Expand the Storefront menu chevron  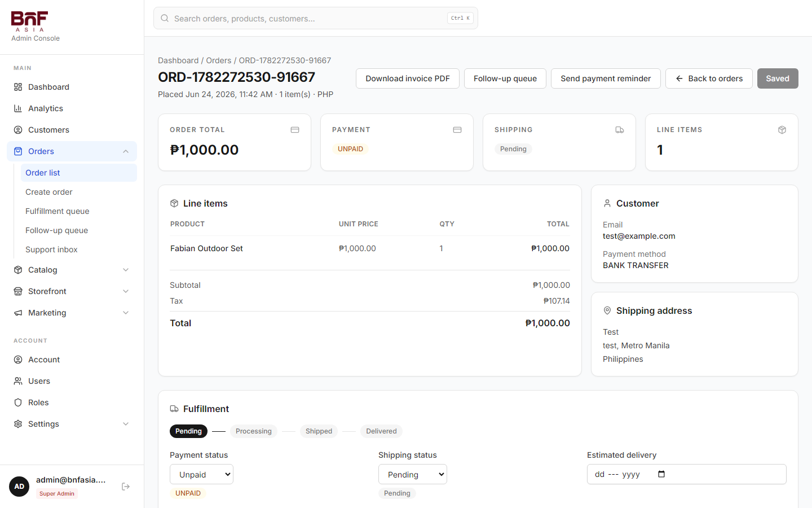pyautogui.click(x=126, y=291)
